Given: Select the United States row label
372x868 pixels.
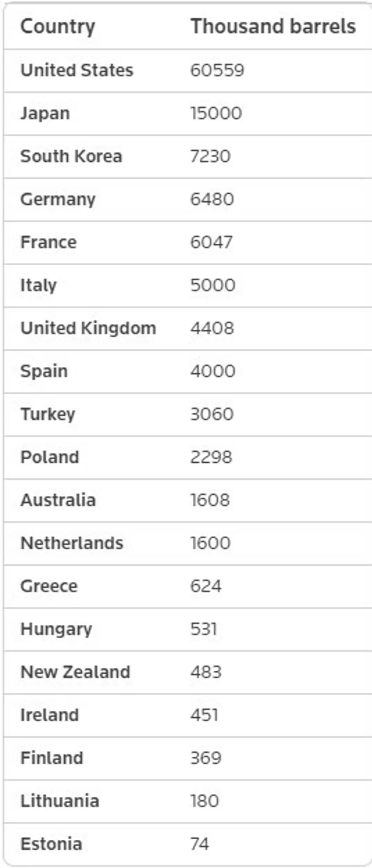Looking at the screenshot, I should point(77,70).
